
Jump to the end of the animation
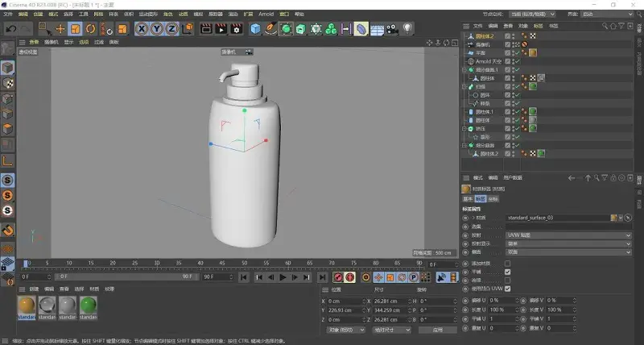click(323, 277)
